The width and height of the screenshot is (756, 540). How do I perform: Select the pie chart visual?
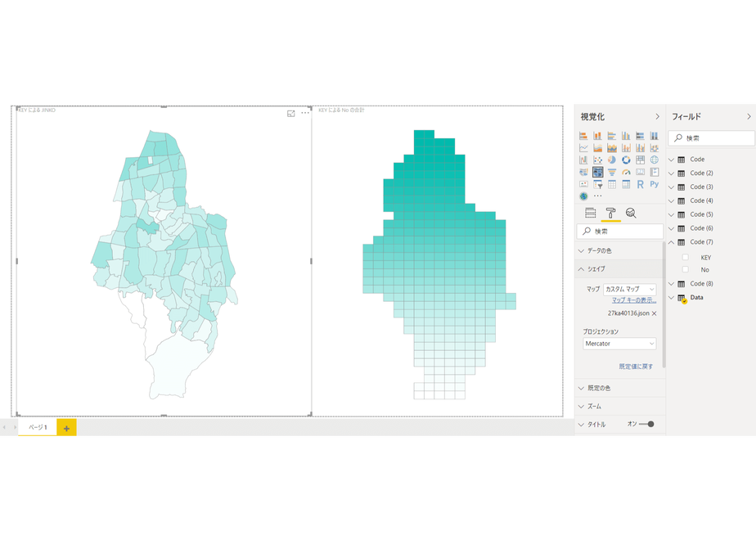[x=612, y=160]
